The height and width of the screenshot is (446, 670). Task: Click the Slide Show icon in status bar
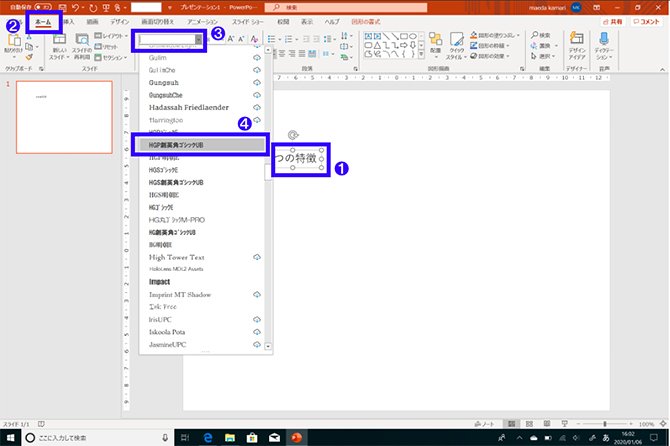coord(564,424)
